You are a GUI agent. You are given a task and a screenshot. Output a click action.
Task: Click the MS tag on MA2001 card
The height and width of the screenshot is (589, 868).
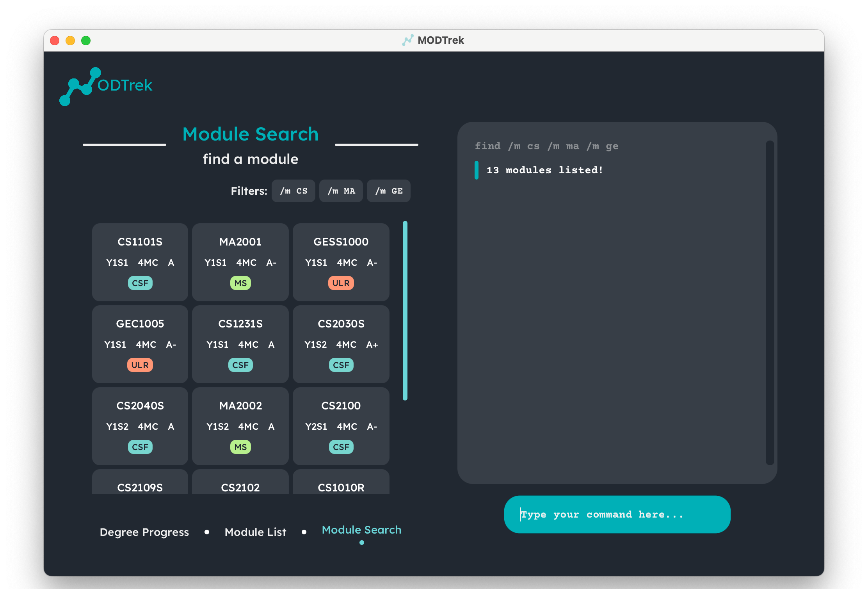point(240,283)
